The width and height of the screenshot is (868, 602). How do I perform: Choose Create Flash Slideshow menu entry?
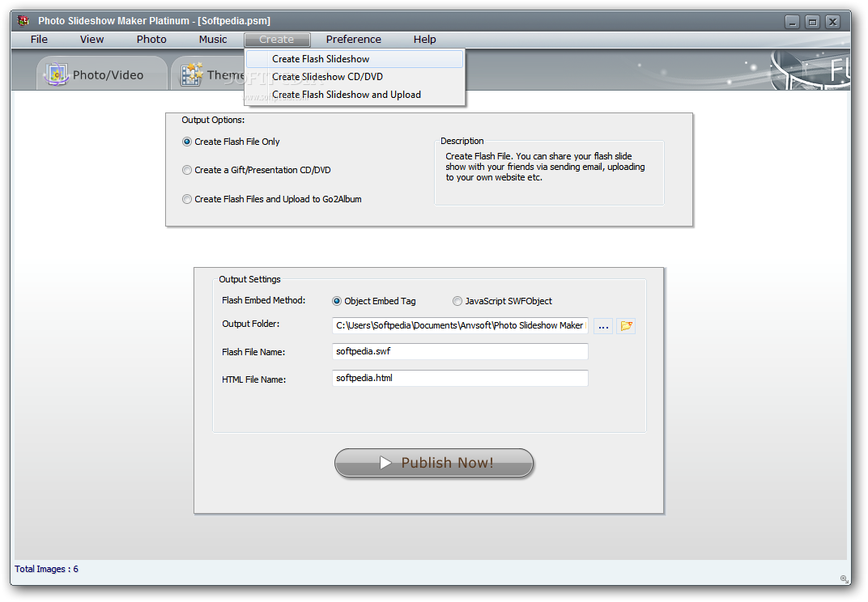point(355,58)
